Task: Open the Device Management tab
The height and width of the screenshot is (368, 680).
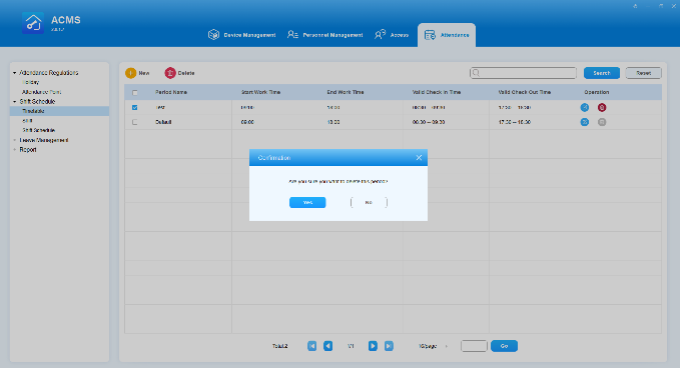Action: click(242, 35)
